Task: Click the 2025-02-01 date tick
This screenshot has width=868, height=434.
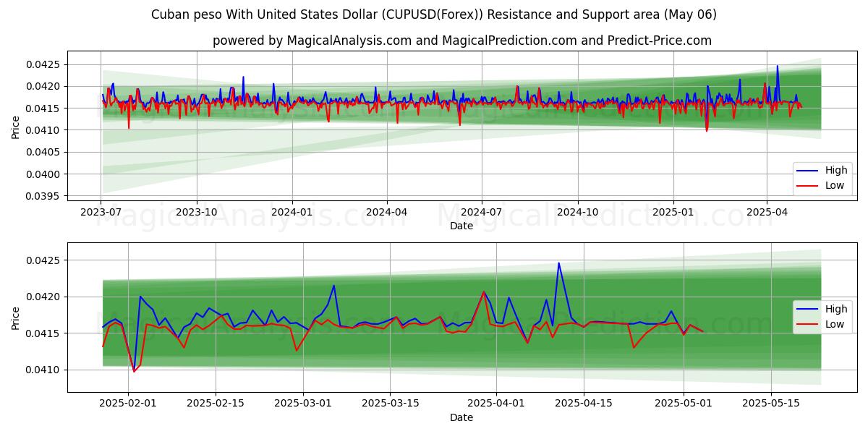Action: (128, 404)
